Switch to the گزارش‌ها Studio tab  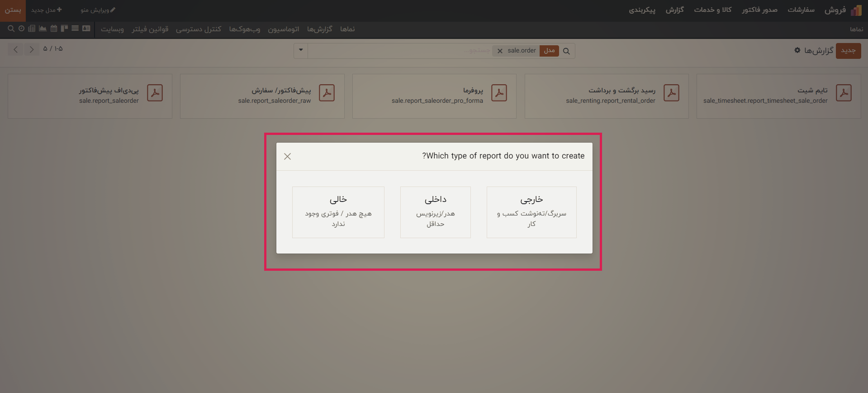coord(320,29)
